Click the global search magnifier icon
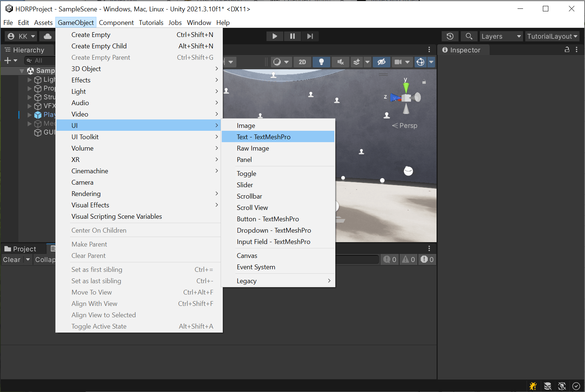This screenshot has width=585, height=392. (469, 36)
